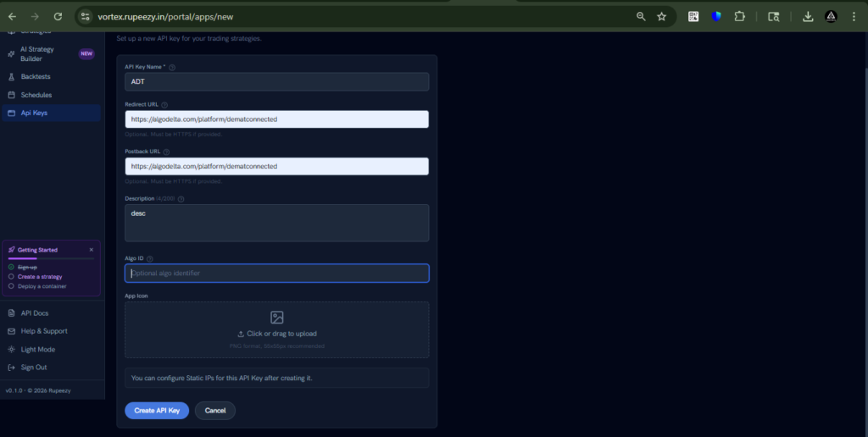Image resolution: width=868 pixels, height=437 pixels.
Task: Select the Create a strategy checklist step
Action: [x=40, y=276]
